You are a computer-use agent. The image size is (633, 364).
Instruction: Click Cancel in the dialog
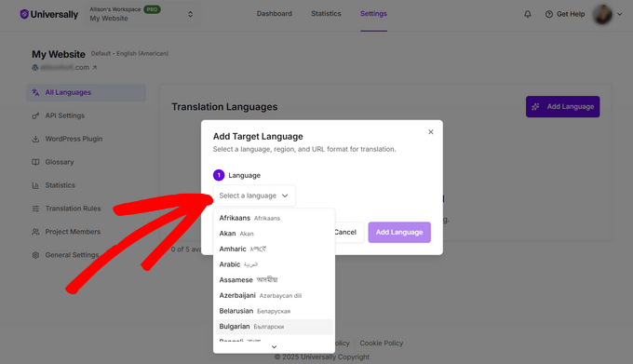(x=349, y=233)
